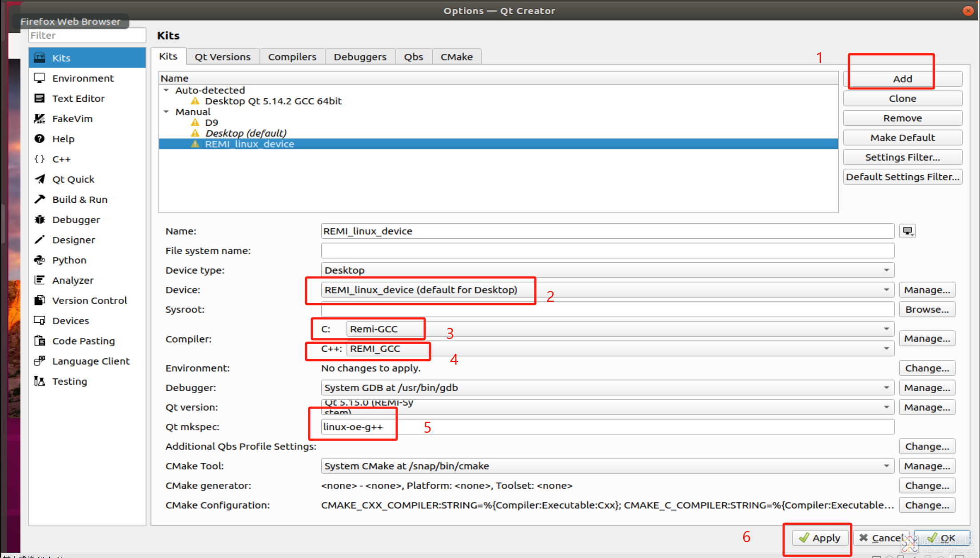Image resolution: width=980 pixels, height=558 pixels.
Task: Click the Make Default button
Action: (903, 138)
